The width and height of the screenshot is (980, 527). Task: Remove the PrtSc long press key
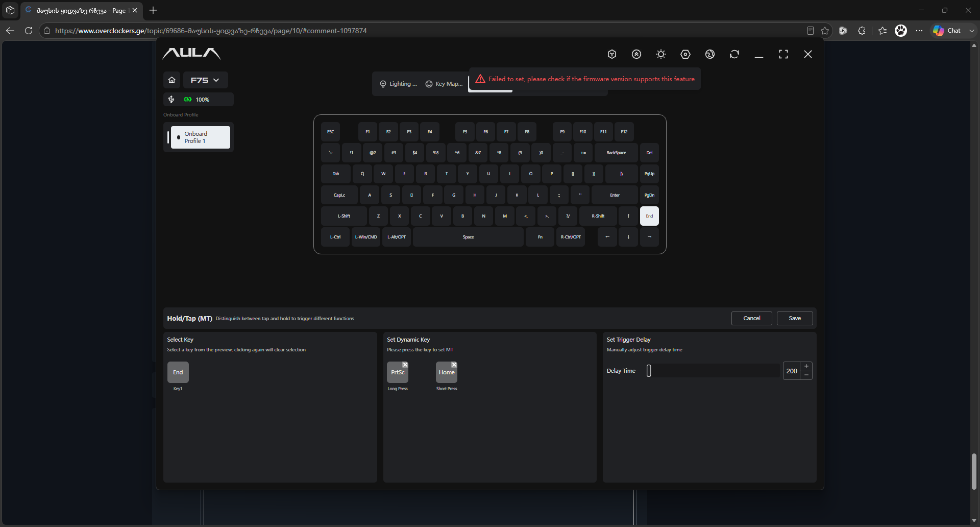(405, 365)
